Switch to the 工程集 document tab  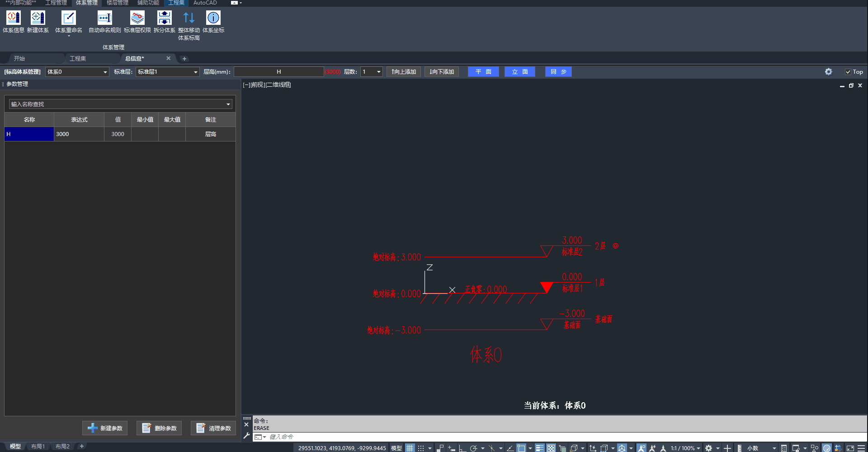pos(78,58)
